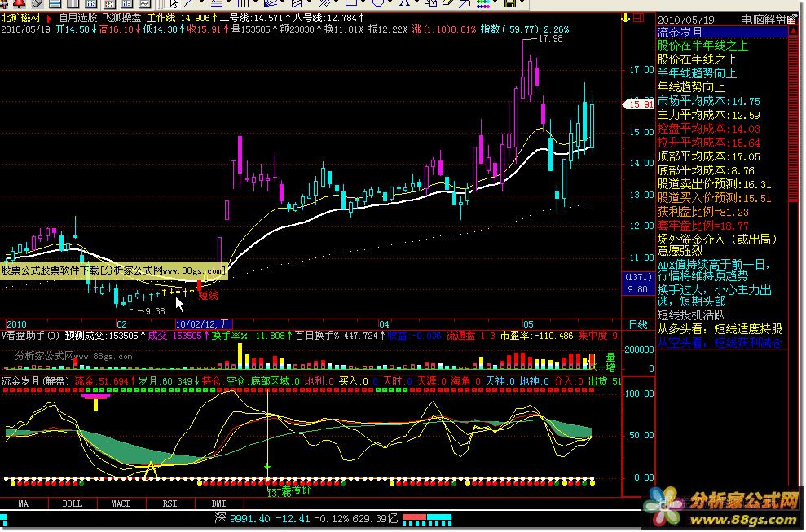Open the 自用选股 indicator label

[x=77, y=19]
